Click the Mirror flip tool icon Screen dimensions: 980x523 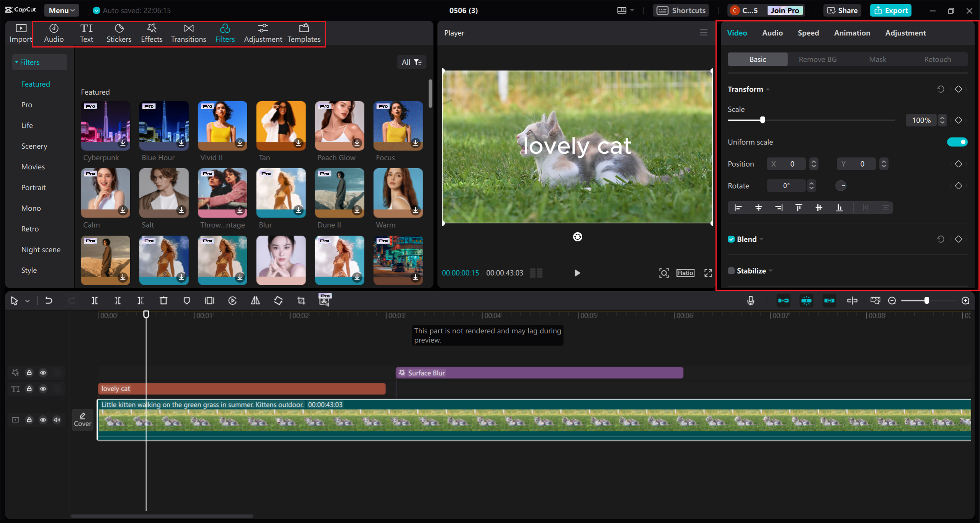(255, 301)
